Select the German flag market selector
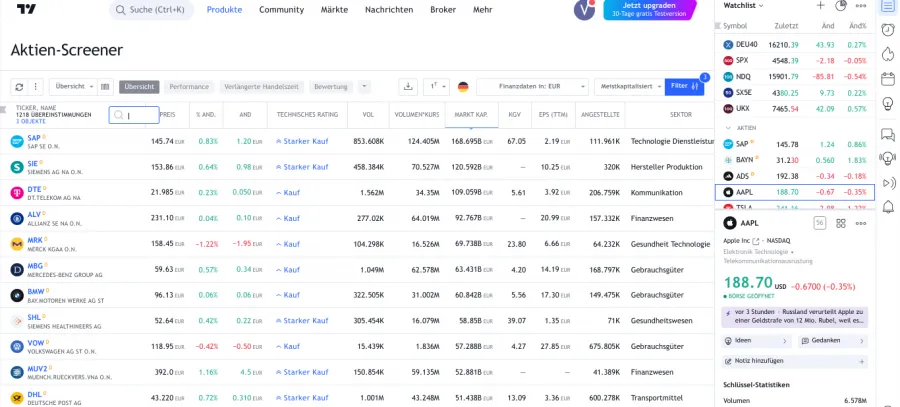This screenshot has width=900, height=407. 463,87
